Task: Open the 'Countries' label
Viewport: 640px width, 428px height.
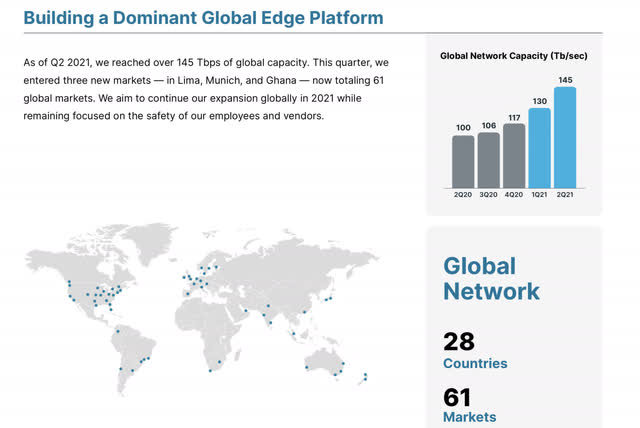Action: click(x=475, y=364)
